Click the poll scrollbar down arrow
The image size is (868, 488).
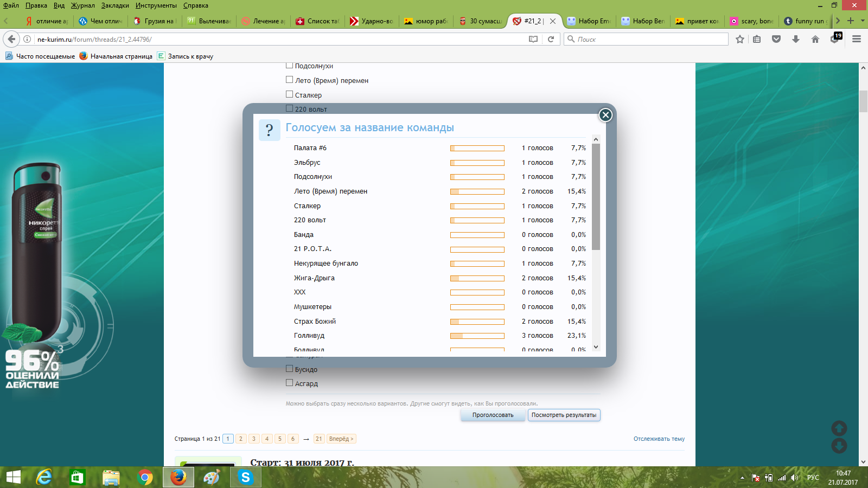tap(596, 347)
